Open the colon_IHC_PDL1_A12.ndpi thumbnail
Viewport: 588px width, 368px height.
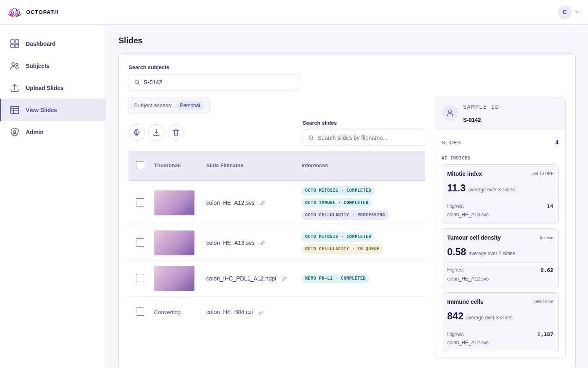pyautogui.click(x=174, y=278)
